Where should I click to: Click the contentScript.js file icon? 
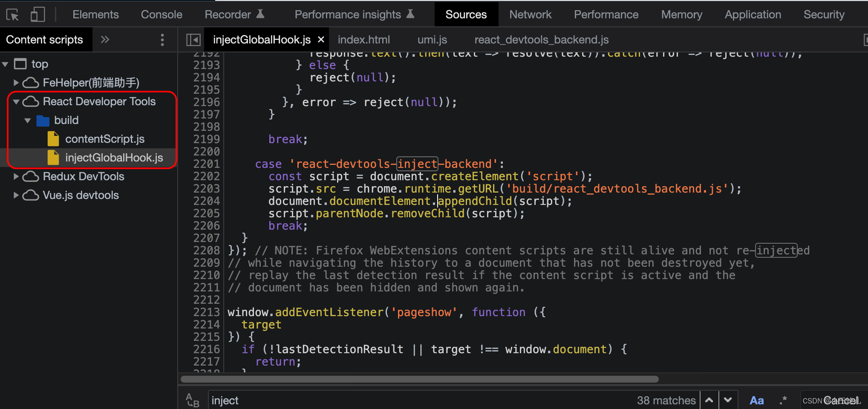click(52, 138)
